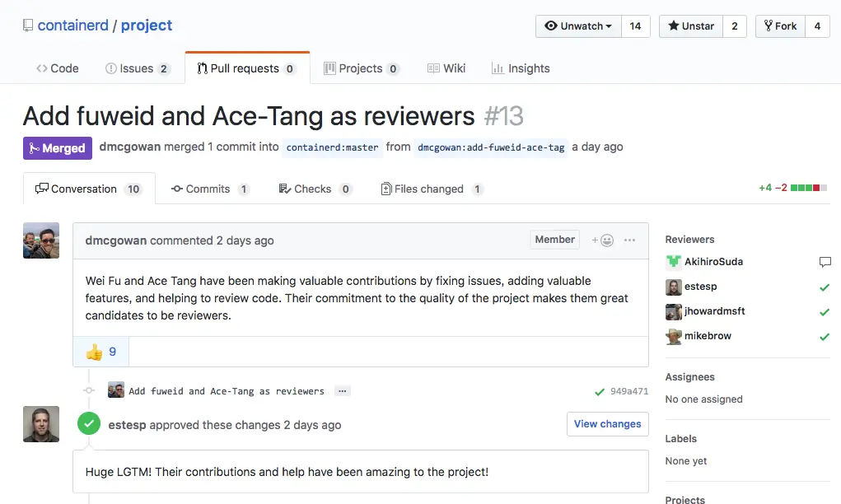Click the small avatar in the commit row
The width and height of the screenshot is (841, 504).
coord(116,390)
